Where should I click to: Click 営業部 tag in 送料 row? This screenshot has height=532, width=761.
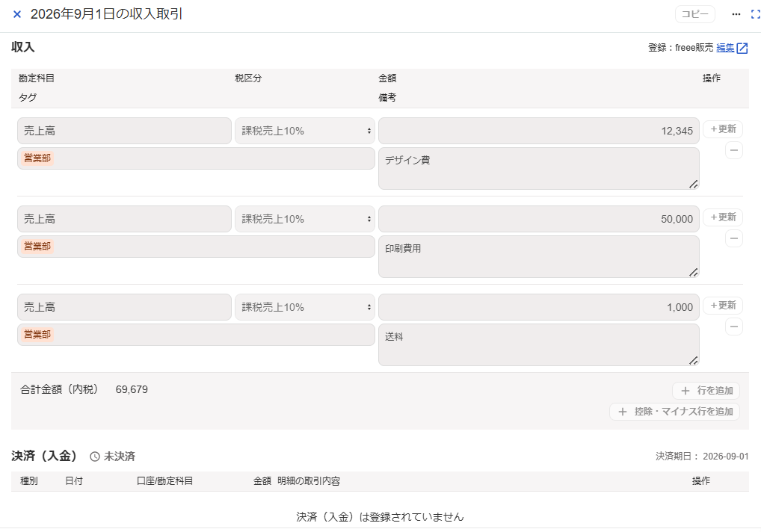coord(37,335)
